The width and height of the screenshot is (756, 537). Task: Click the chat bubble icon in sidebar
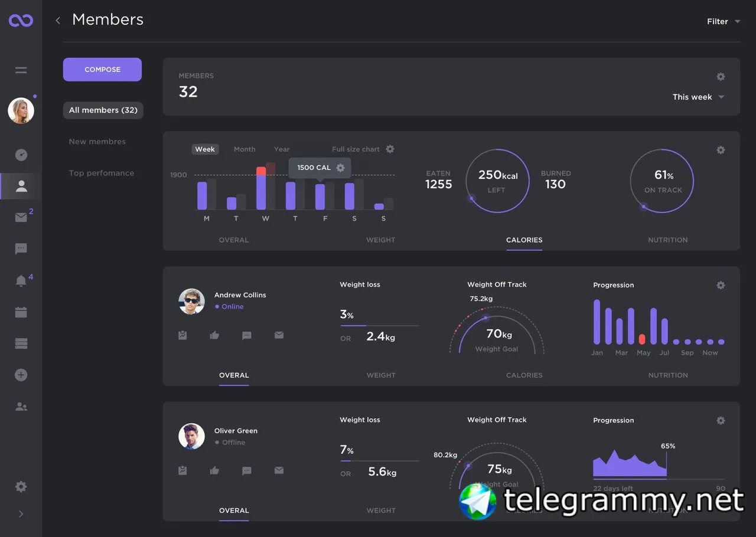(x=21, y=249)
